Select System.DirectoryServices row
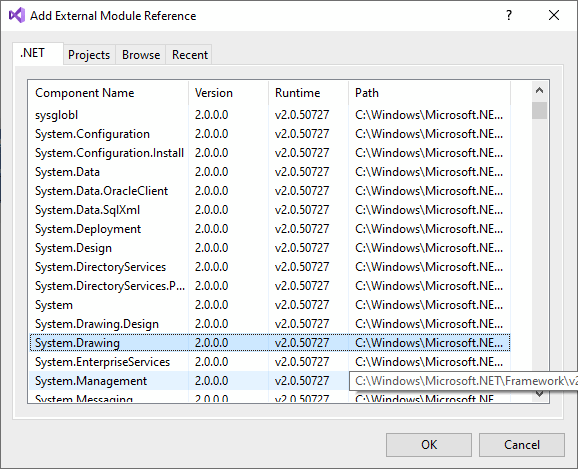Screen dimensions: 578x469 pyautogui.click(x=270, y=267)
